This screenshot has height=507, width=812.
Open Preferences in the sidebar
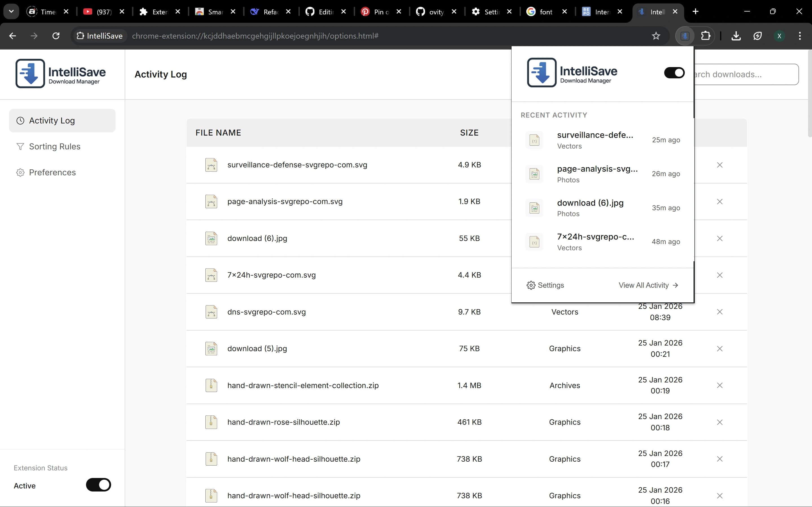(x=62, y=172)
